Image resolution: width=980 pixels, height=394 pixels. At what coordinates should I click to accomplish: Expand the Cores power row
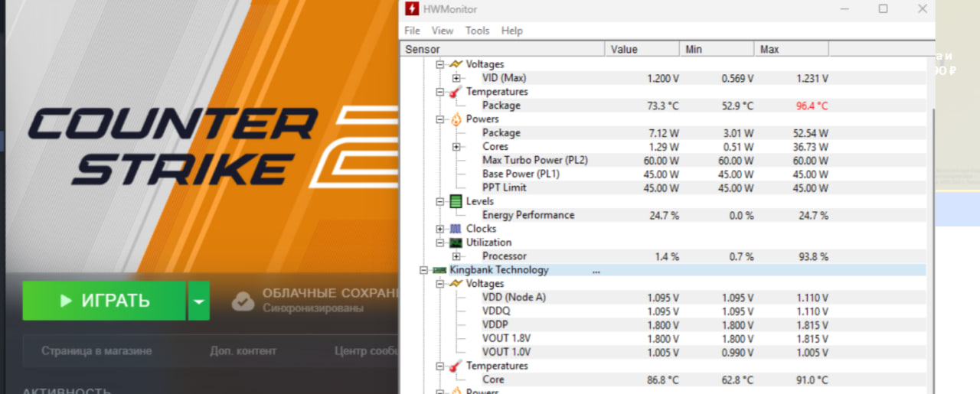click(x=456, y=147)
